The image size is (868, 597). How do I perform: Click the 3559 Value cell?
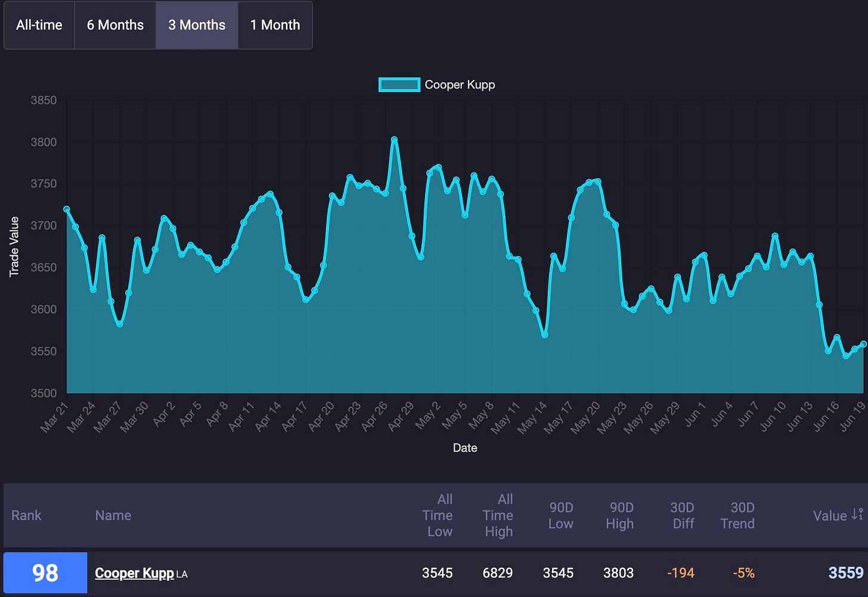point(846,573)
